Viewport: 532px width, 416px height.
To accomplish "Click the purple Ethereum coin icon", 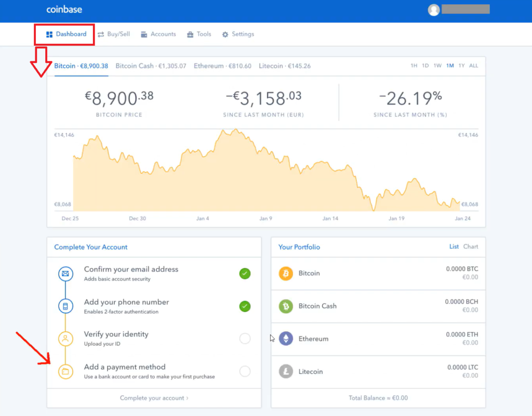I will pyautogui.click(x=286, y=339).
